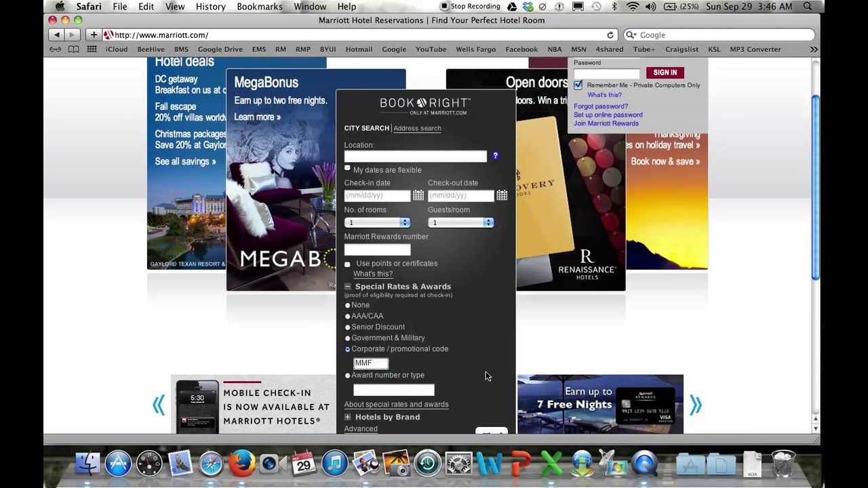The height and width of the screenshot is (488, 868).
Task: Show more bookmarks with the overflow chevron
Action: coord(814,49)
